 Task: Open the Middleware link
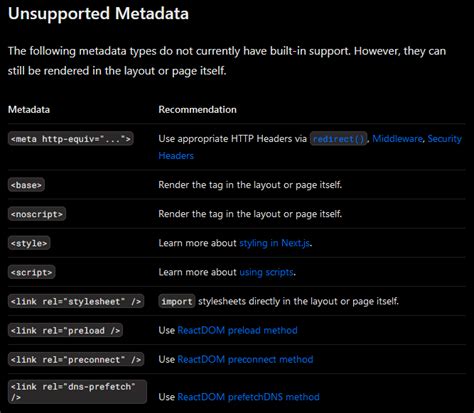pos(397,139)
